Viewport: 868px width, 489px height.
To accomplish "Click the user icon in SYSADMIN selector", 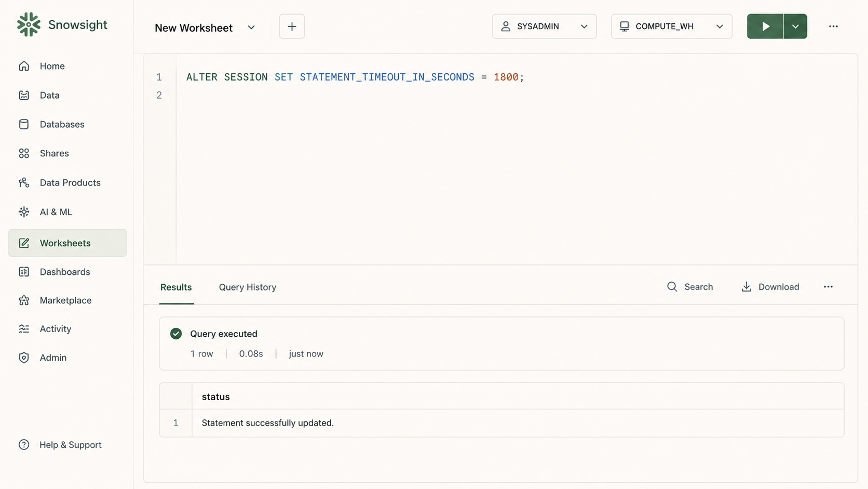I will (x=506, y=27).
